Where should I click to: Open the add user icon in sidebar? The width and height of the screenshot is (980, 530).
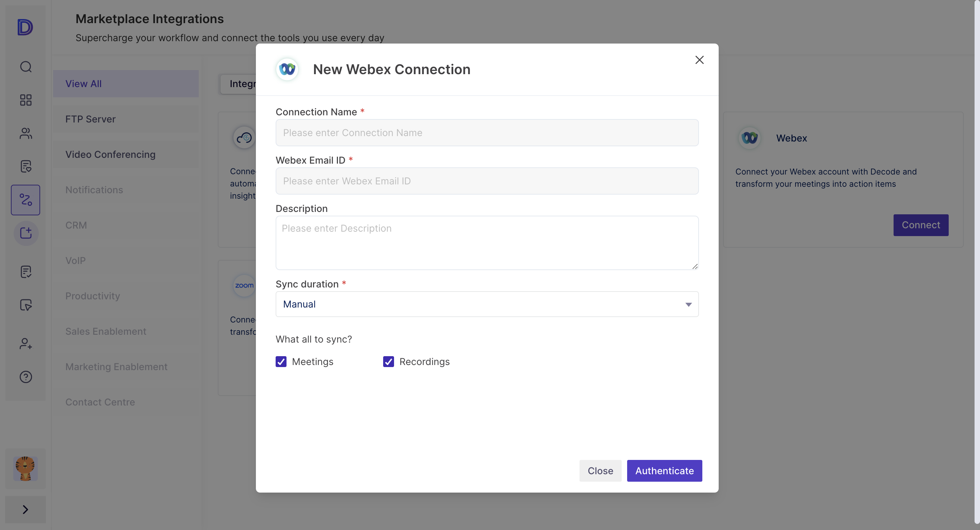click(x=26, y=344)
